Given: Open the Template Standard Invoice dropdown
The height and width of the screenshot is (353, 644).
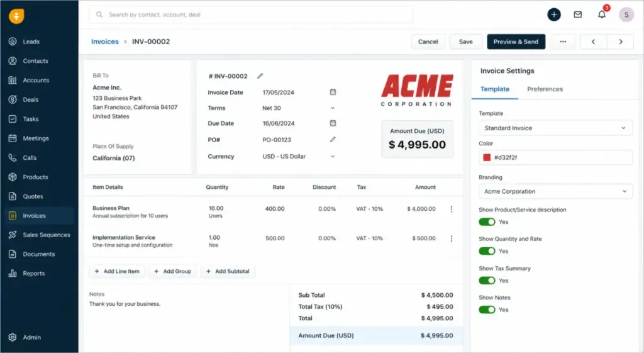Looking at the screenshot, I should [x=555, y=128].
